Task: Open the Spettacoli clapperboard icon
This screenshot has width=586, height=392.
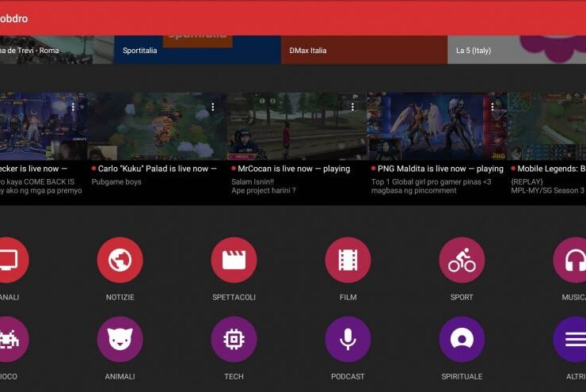Action: [234, 260]
